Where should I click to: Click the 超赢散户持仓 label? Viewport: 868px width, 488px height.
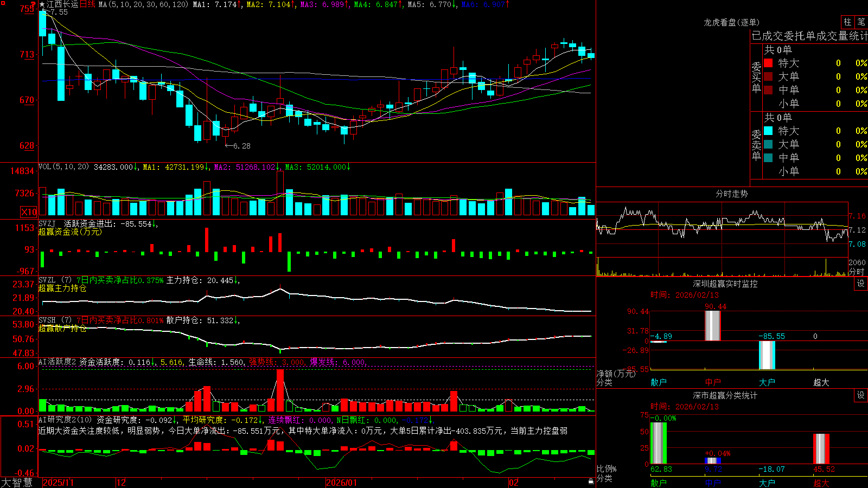coord(62,328)
